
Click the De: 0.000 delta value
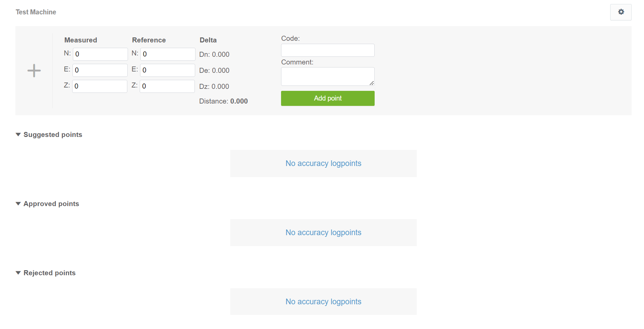click(214, 70)
